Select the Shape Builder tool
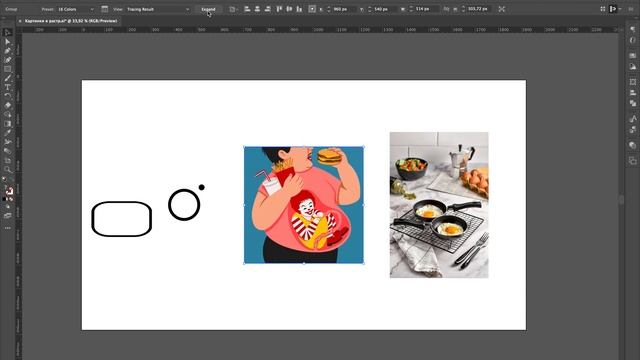640x360 pixels. (x=7, y=114)
